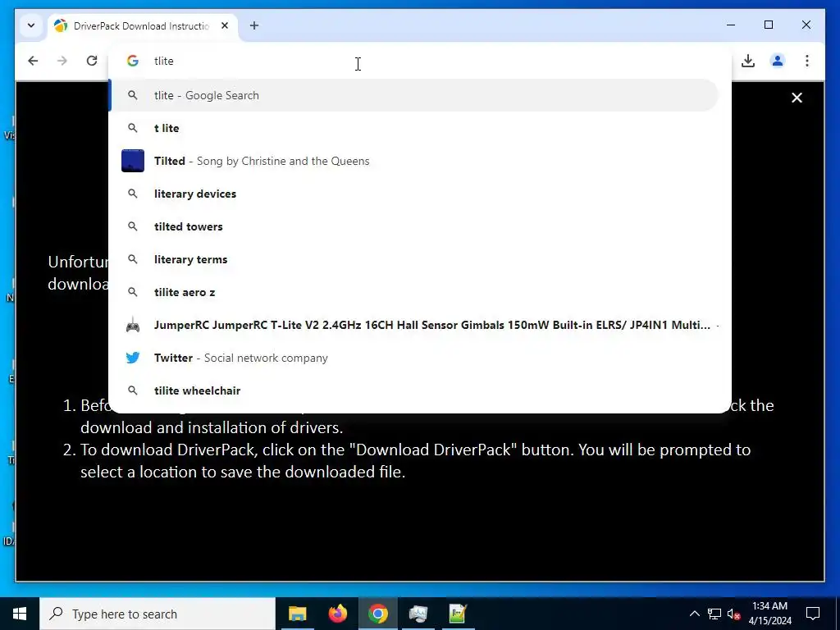Reload the current page

pos(92,61)
